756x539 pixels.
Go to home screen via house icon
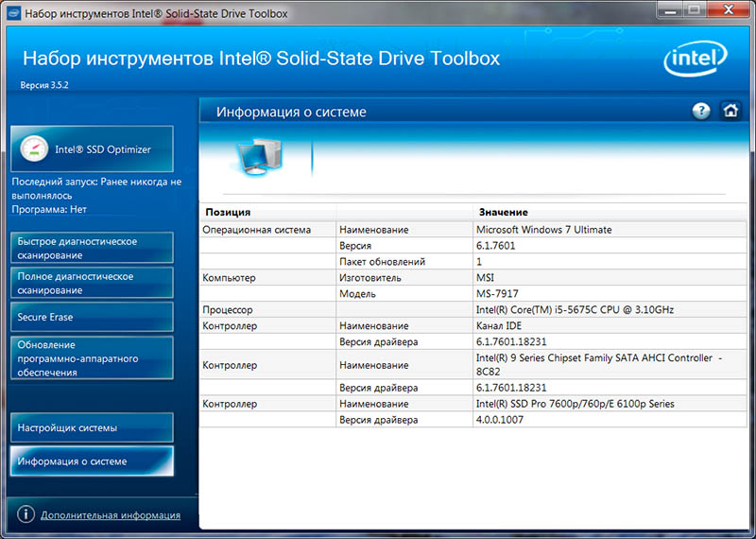[x=730, y=111]
